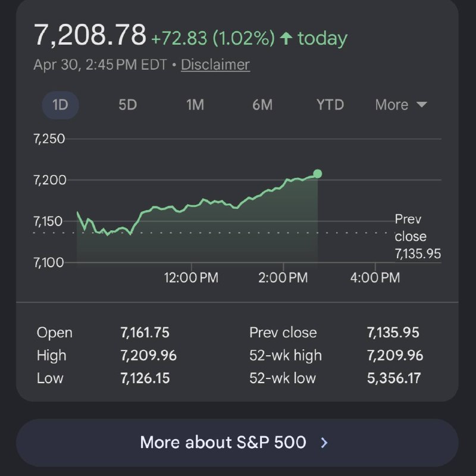Screen dimensions: 476x476
Task: Click the 12:00 PM axis label
Action: (x=192, y=277)
